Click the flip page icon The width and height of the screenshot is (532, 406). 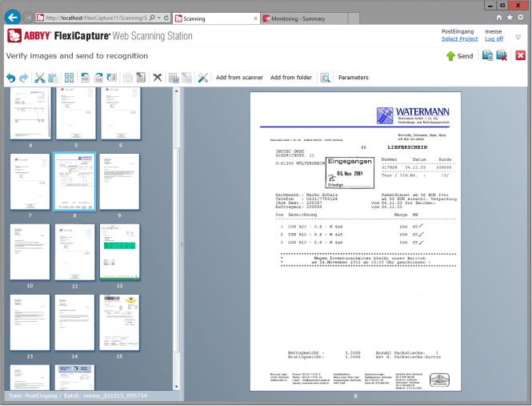(112, 78)
